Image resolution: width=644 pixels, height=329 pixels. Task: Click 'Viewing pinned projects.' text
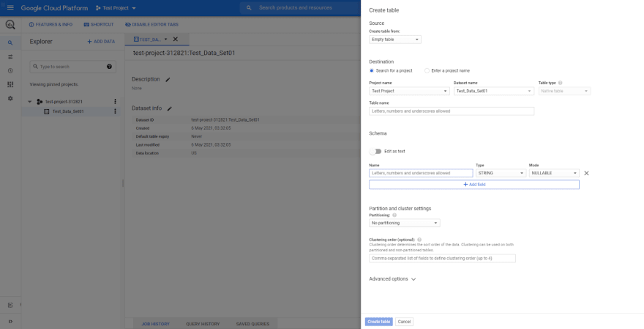(x=54, y=84)
